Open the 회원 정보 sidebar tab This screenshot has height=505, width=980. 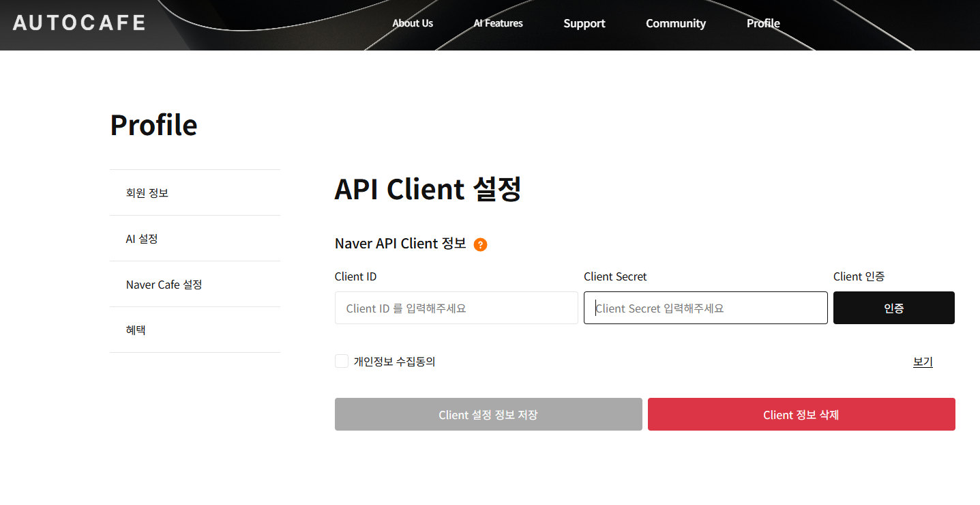[147, 193]
